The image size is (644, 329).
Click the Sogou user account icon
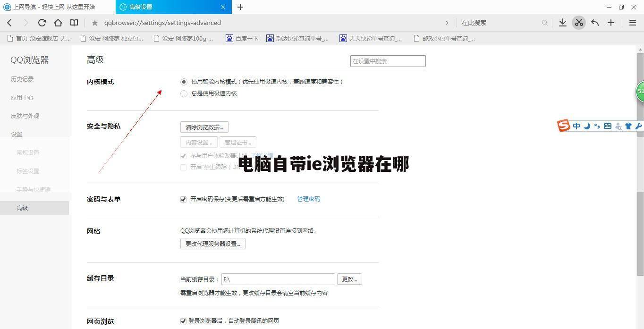coord(618,126)
